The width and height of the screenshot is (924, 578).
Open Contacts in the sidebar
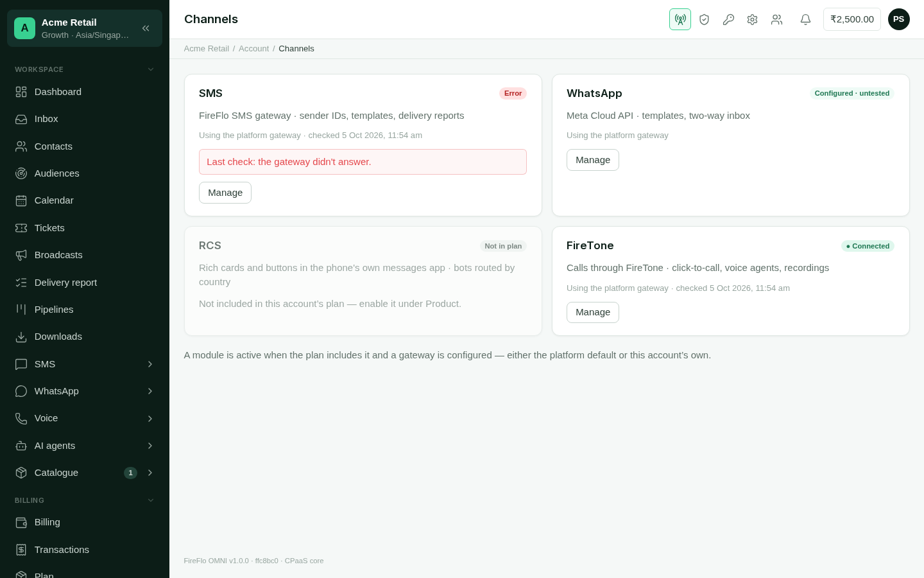85,146
